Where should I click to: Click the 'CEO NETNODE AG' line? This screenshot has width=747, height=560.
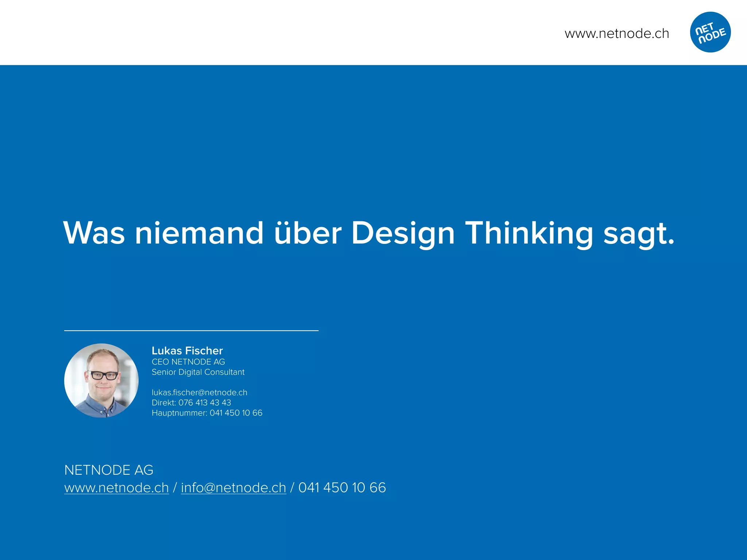tap(188, 362)
